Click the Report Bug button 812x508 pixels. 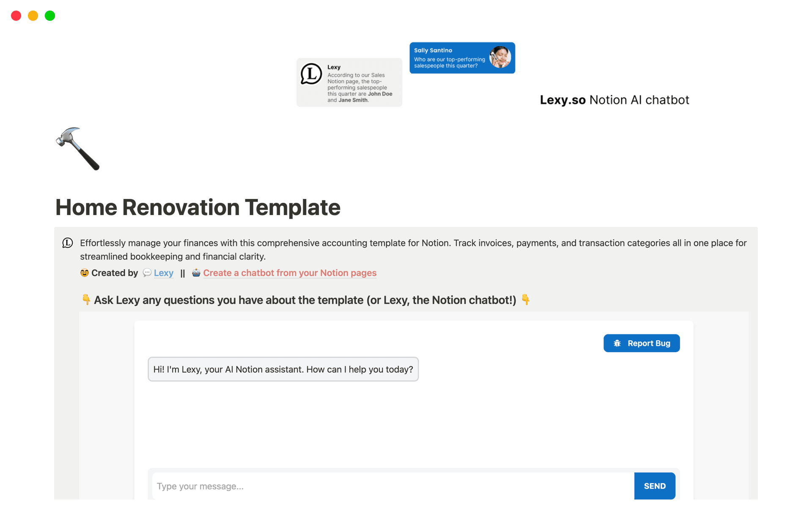click(642, 343)
